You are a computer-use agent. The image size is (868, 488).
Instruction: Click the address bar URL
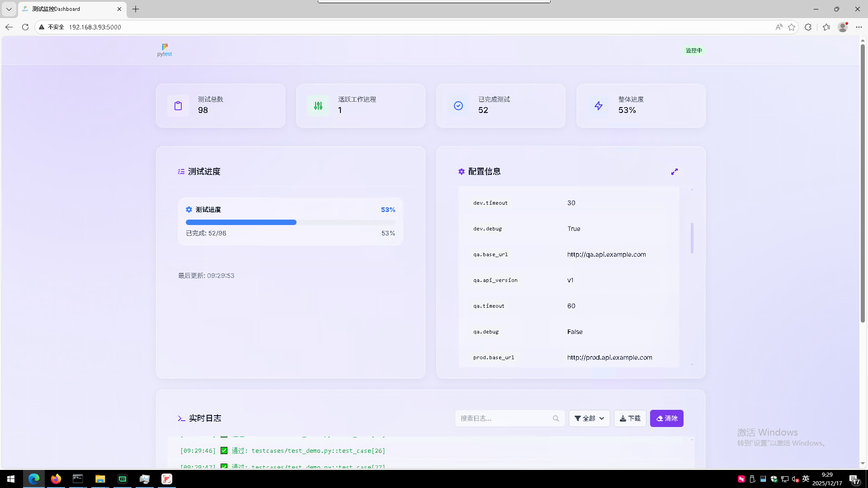point(95,27)
